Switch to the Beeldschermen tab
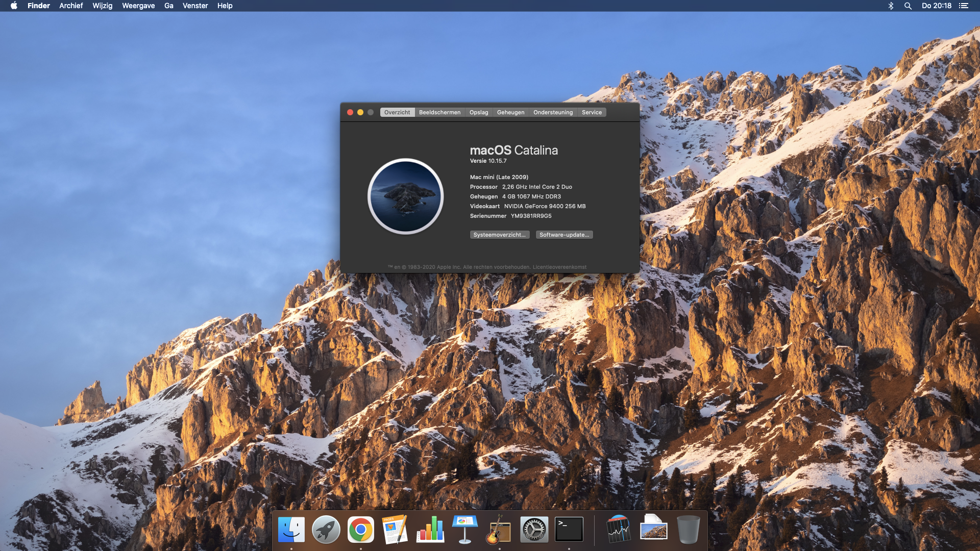The height and width of the screenshot is (551, 980). [439, 112]
